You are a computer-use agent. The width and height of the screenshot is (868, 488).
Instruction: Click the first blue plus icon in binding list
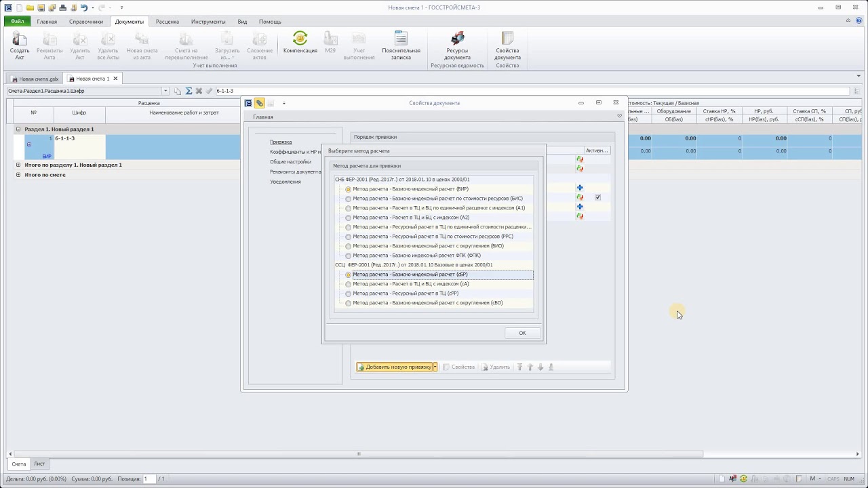[x=580, y=188]
